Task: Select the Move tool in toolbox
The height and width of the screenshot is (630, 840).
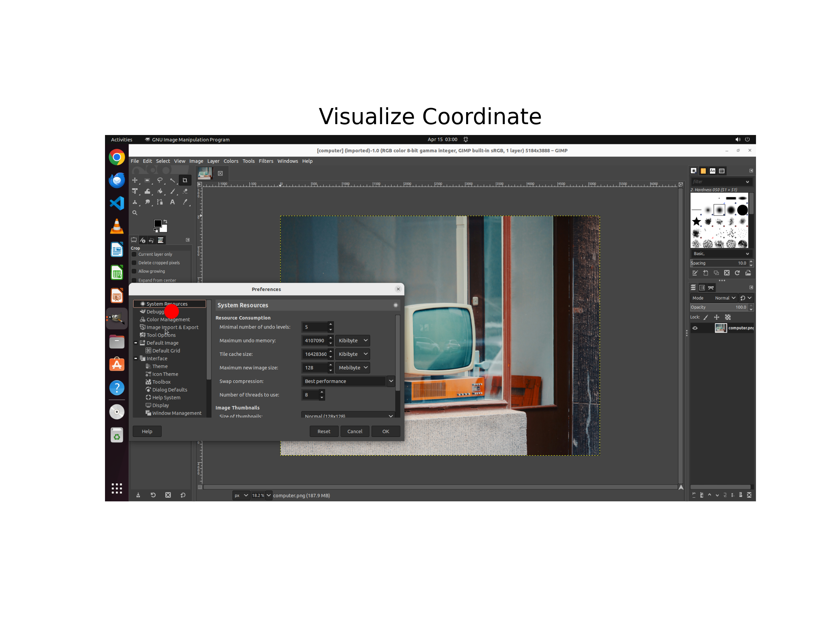Action: (x=135, y=180)
